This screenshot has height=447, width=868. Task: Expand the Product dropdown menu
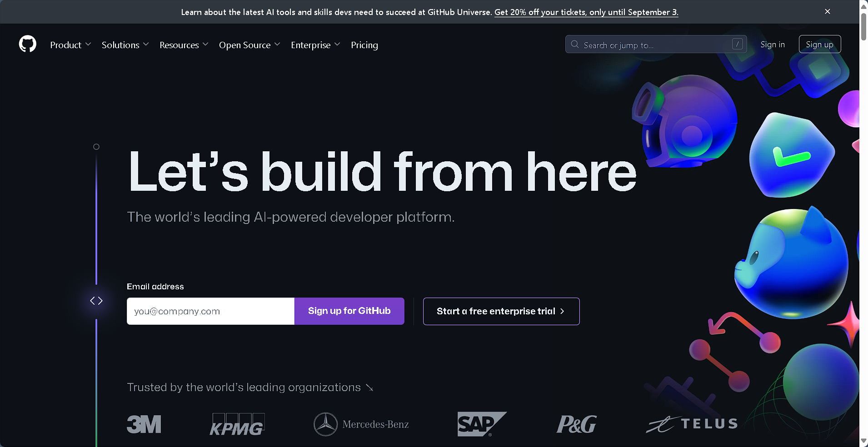[70, 45]
